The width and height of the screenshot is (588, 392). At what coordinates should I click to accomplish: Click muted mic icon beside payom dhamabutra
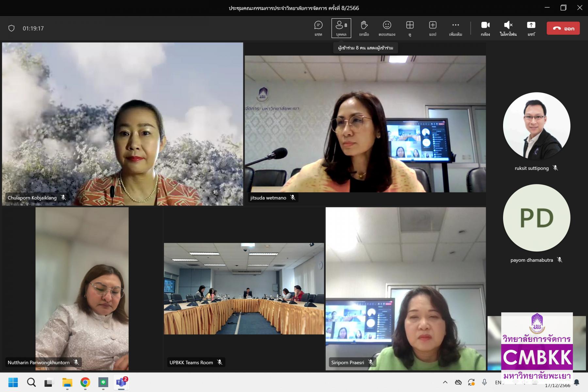click(560, 260)
